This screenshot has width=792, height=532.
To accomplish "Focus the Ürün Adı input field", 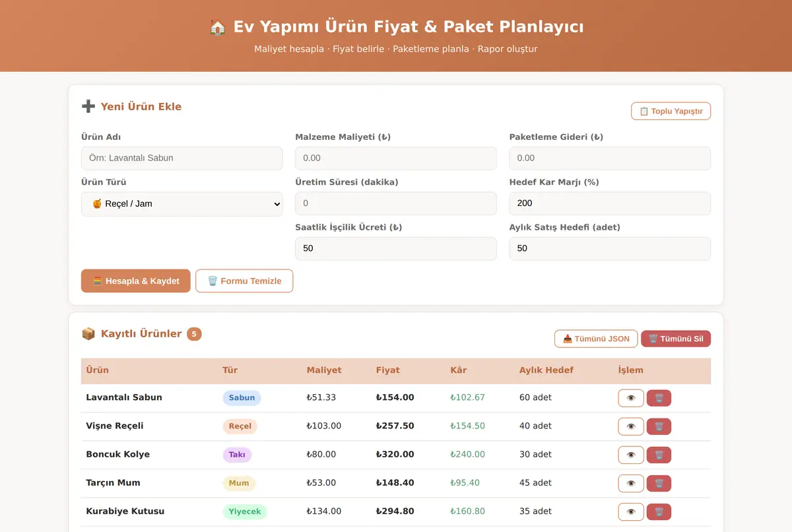I will click(181, 158).
